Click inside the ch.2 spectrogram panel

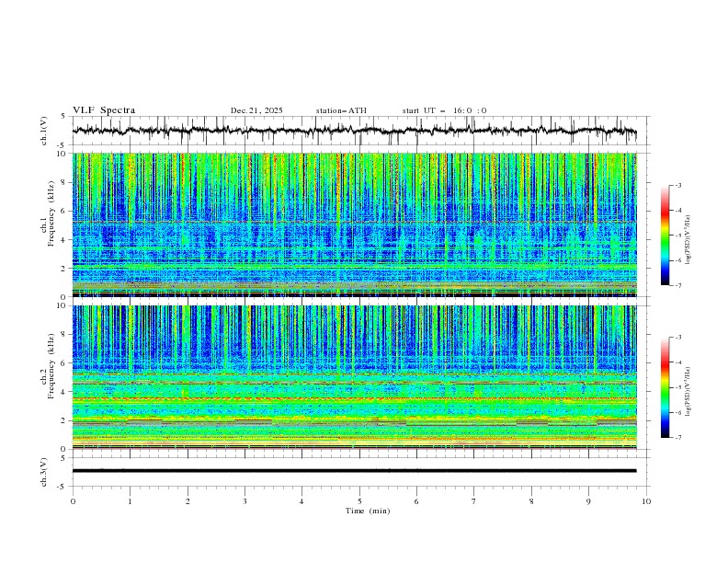[358, 377]
